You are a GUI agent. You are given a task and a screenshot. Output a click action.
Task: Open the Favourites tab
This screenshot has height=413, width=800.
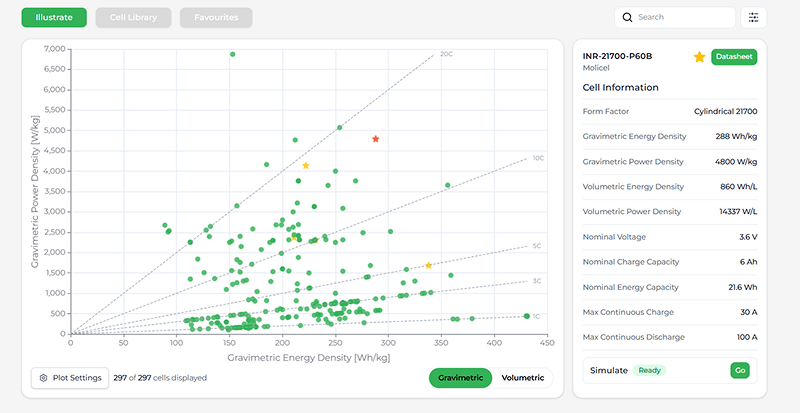pos(216,17)
